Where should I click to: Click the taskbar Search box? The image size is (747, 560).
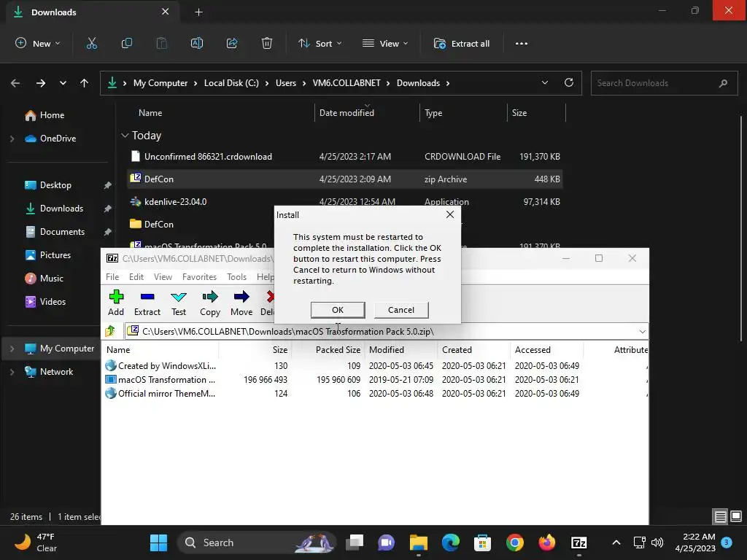258,542
